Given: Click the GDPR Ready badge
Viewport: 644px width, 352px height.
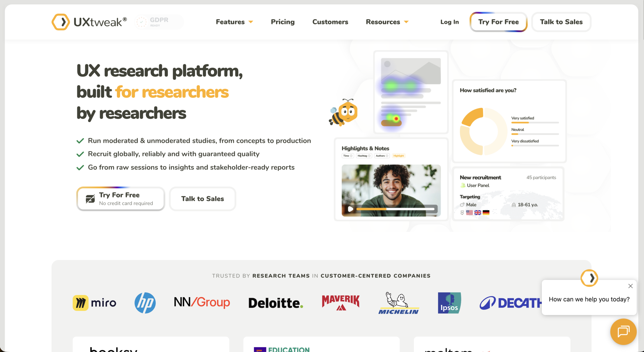Looking at the screenshot, I should (x=159, y=22).
